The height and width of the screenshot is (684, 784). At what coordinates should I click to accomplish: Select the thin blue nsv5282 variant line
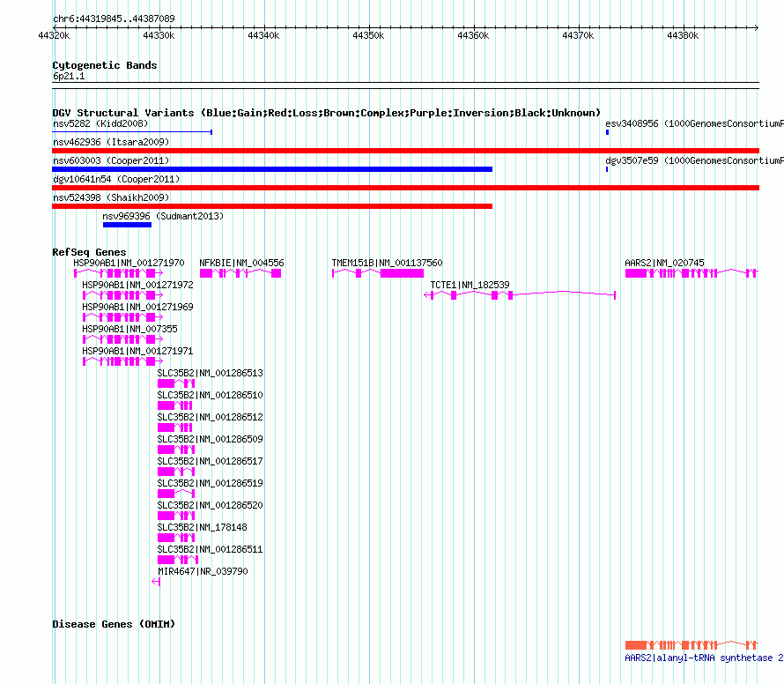point(132,132)
